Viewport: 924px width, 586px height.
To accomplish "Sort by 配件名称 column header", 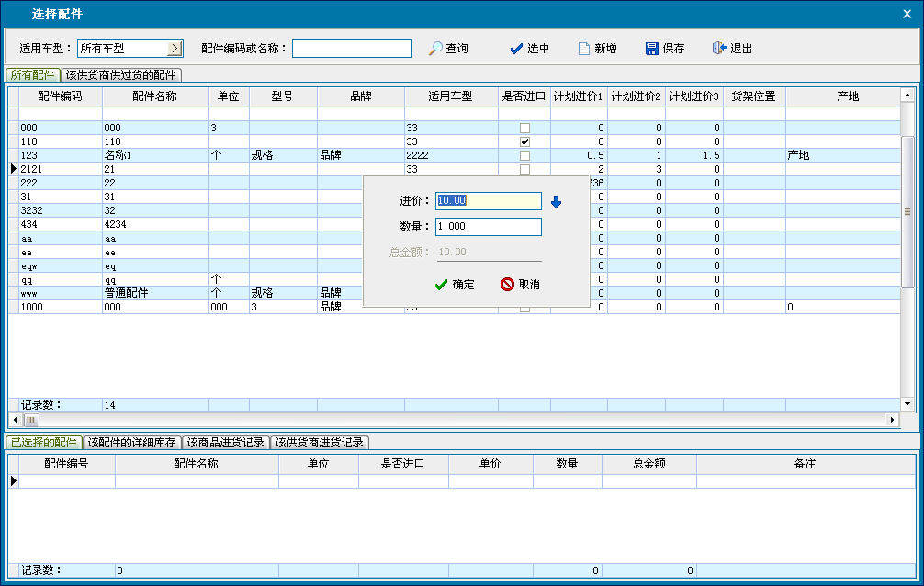I will 154,96.
